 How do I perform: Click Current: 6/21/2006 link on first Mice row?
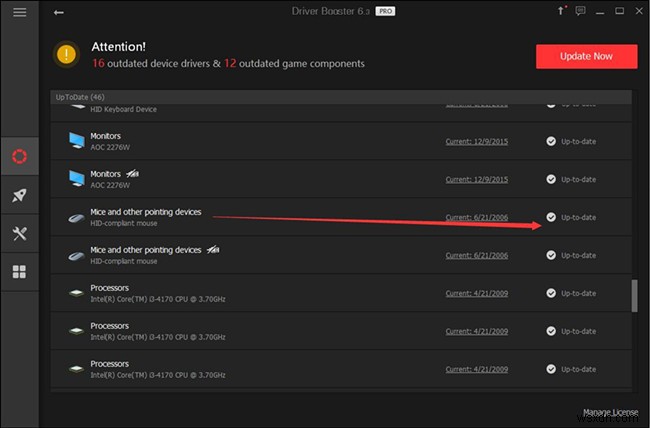pos(477,217)
